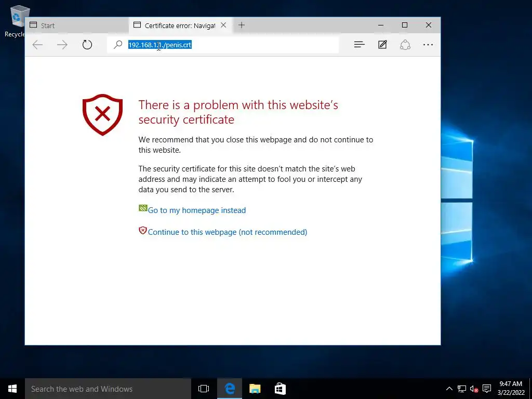Viewport: 532px width, 399px height.
Task: Select the Certificate error tab
Action: [180, 25]
